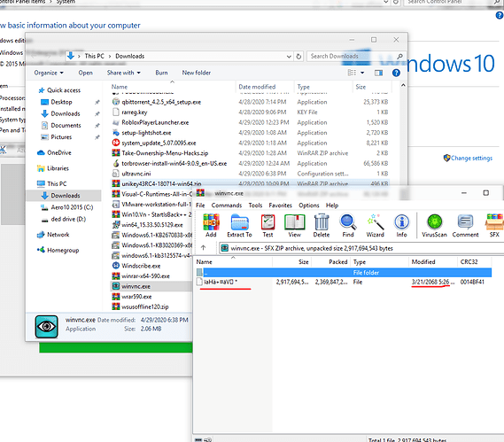Expand the address bar history dropdown
Screen dimensions: 504x442
289,57
